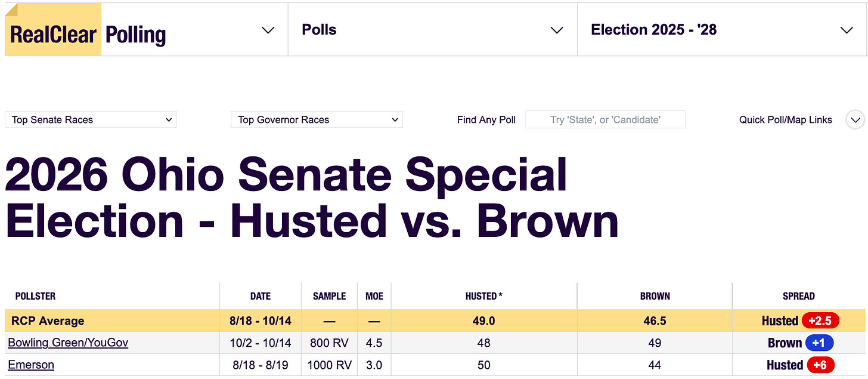Image resolution: width=868 pixels, height=379 pixels.
Task: Open Top Senate Races dropdown
Action: [91, 120]
